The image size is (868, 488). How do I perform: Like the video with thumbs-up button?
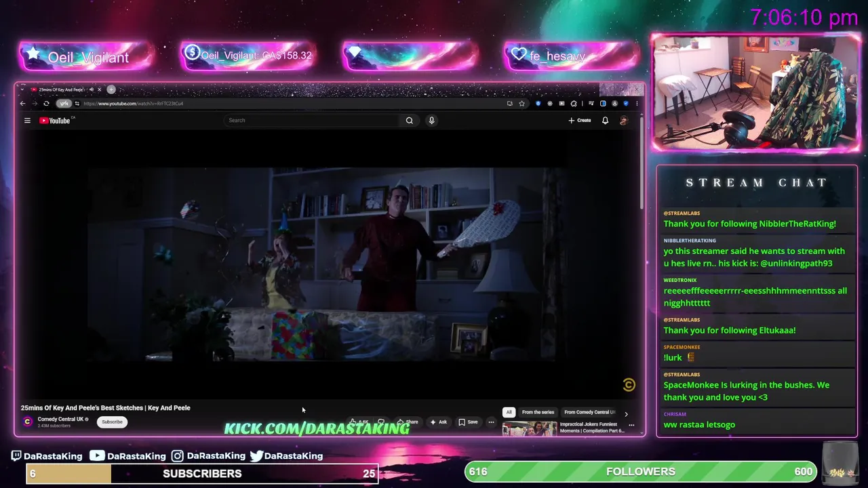(x=360, y=422)
